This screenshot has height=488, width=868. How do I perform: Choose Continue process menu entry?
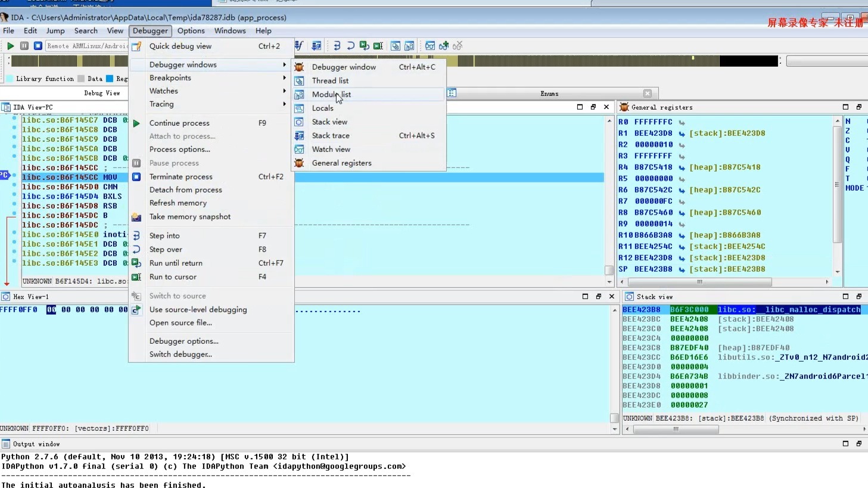click(x=179, y=123)
